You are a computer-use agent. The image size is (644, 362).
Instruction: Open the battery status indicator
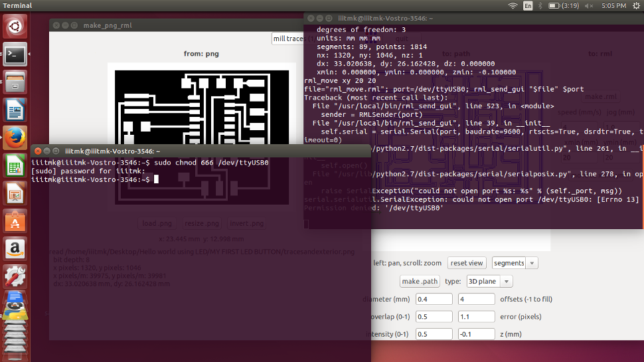tap(564, 6)
